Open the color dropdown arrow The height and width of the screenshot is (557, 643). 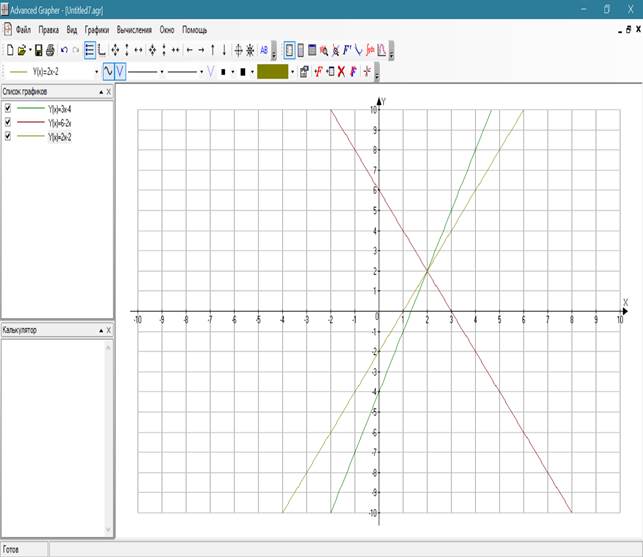pyautogui.click(x=292, y=72)
